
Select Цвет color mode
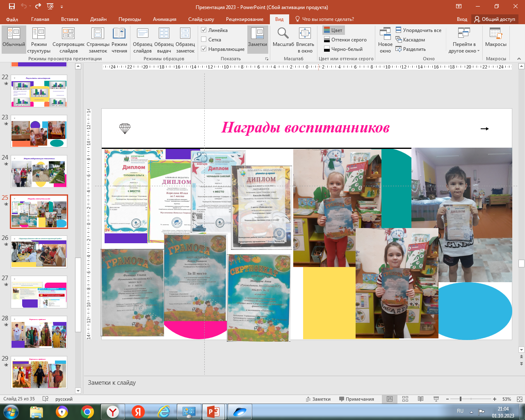[x=333, y=30]
